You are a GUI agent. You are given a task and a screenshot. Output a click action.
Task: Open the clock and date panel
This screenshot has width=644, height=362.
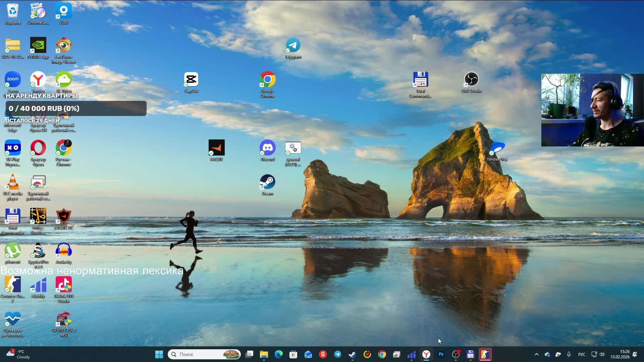coord(620,354)
